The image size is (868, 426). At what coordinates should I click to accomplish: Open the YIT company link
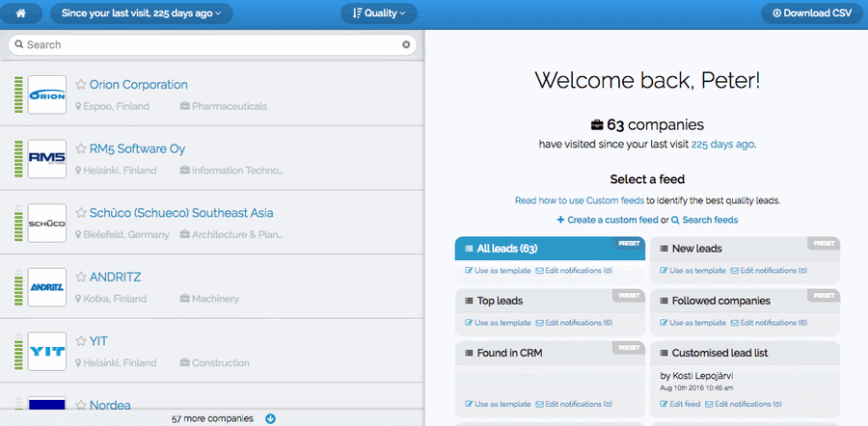coord(98,341)
